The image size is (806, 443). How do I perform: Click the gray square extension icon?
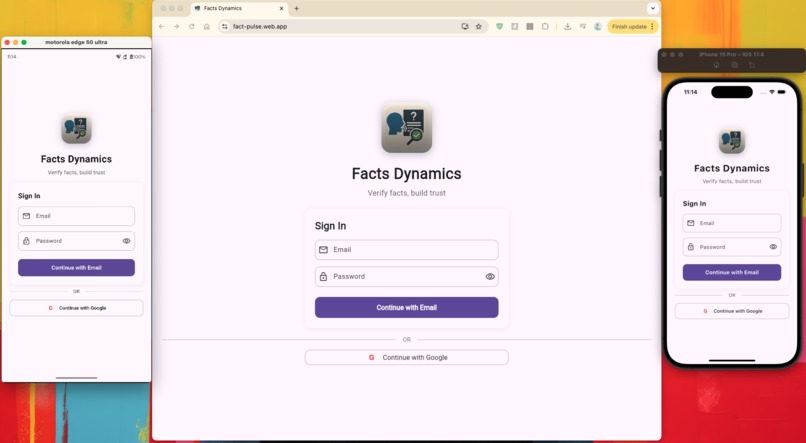coord(529,27)
